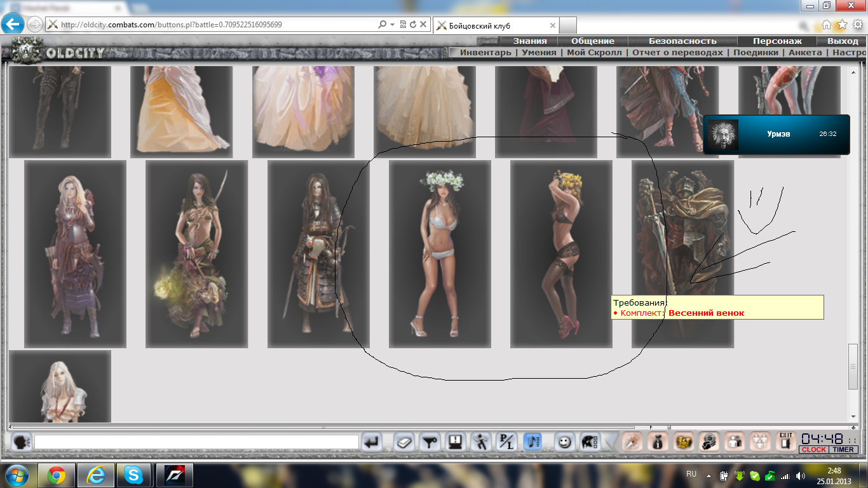Viewport: 868px width, 488px height.
Task: Click the money bag icon in bottom-right panel
Action: [658, 442]
